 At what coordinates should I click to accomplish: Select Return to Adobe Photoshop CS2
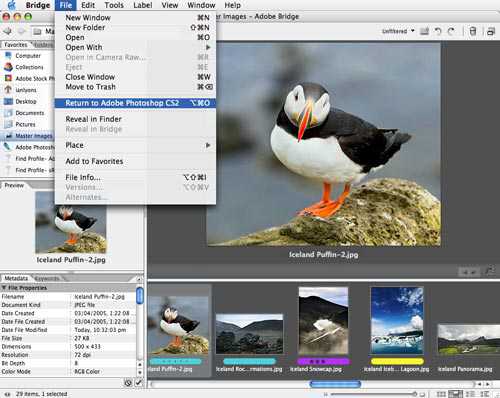[135, 103]
